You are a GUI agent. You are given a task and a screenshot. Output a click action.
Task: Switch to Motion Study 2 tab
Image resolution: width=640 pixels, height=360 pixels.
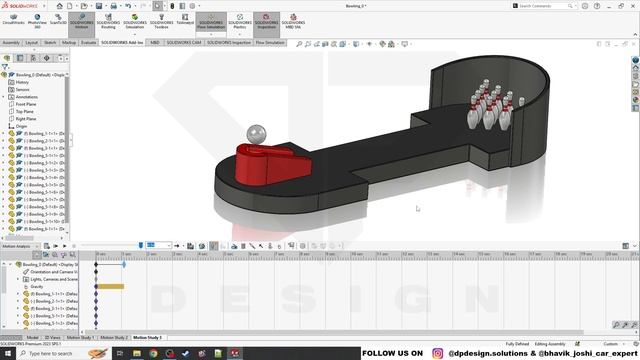click(114, 338)
